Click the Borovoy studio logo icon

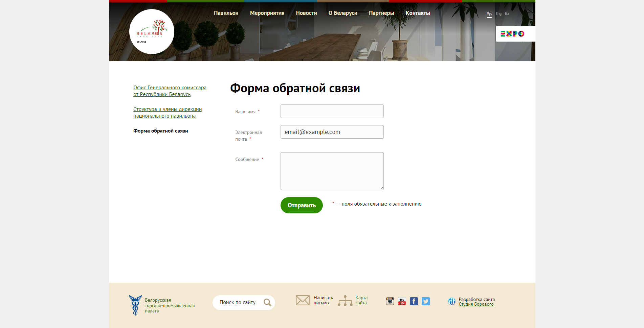tap(452, 301)
